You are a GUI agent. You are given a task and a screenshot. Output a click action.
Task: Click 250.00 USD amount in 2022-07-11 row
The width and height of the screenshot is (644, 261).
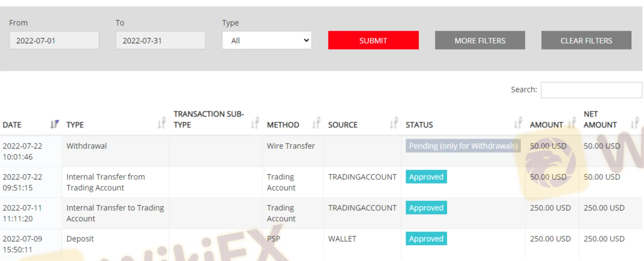pos(550,208)
